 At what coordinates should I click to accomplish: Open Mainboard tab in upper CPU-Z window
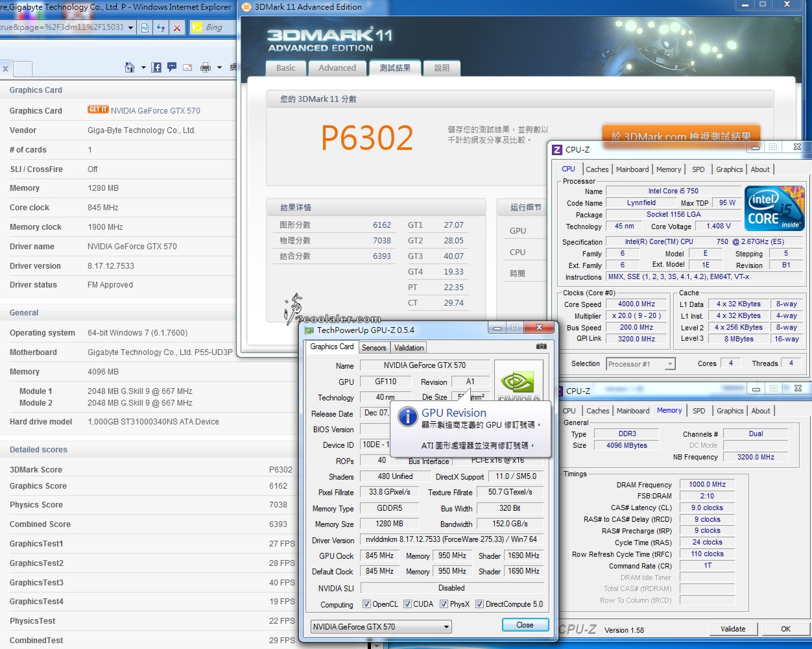(x=632, y=169)
